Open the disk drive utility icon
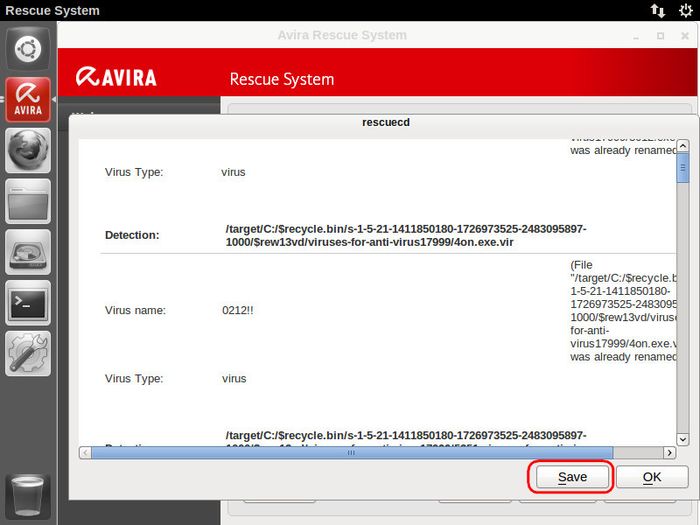Image resolution: width=700 pixels, height=525 pixels. click(28, 252)
